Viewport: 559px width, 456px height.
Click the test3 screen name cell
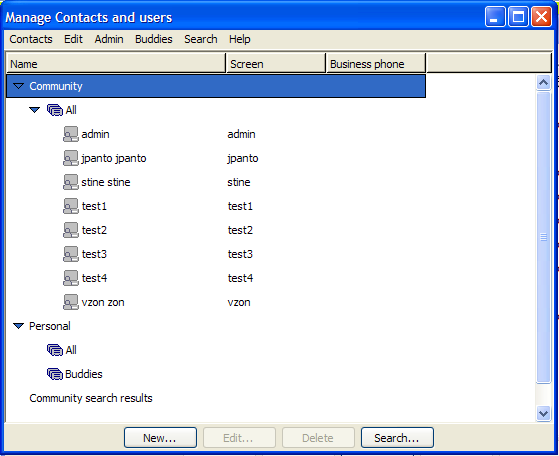coord(240,254)
